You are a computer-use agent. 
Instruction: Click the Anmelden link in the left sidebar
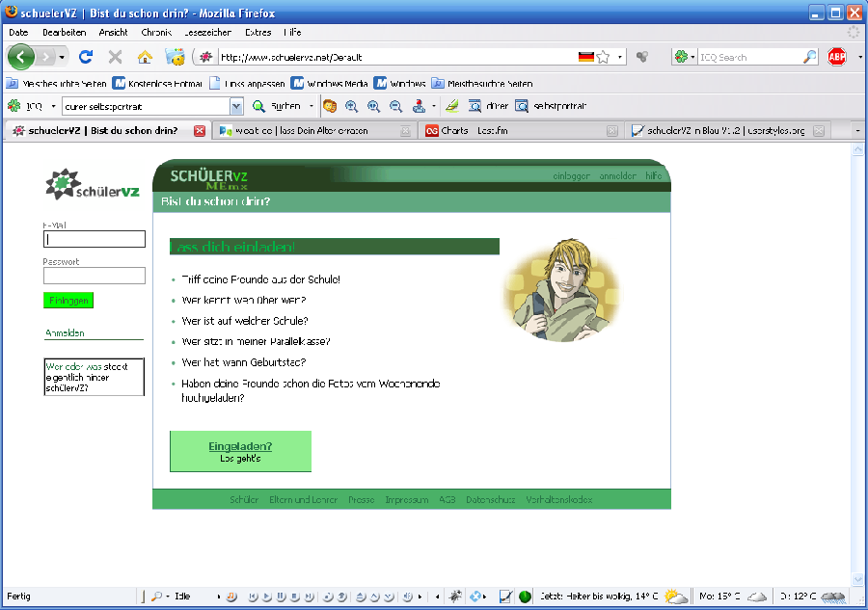coord(65,332)
